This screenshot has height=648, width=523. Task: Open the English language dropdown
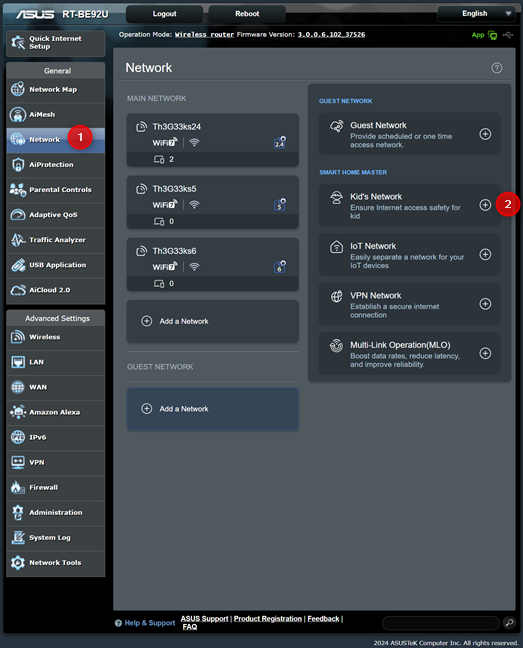coord(476,14)
